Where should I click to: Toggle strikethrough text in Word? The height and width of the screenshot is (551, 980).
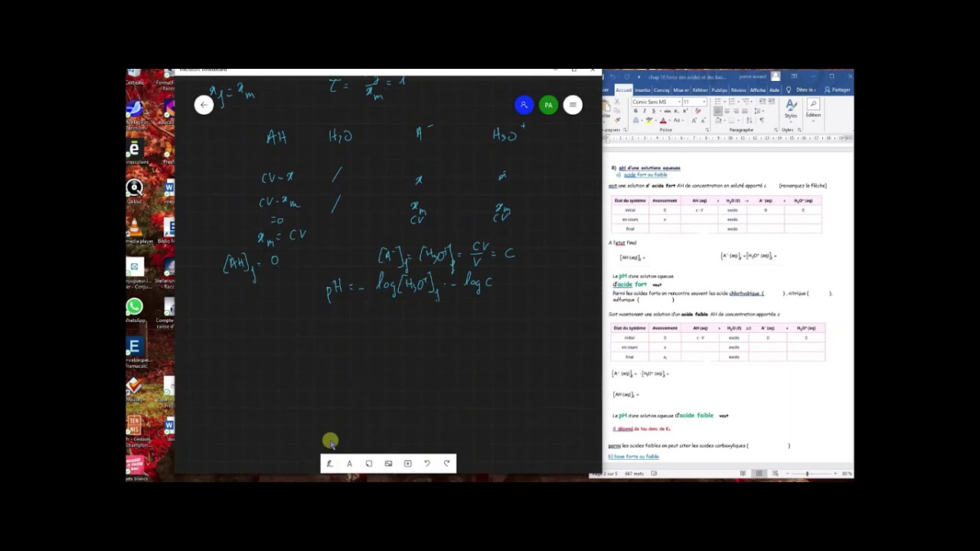point(668,111)
